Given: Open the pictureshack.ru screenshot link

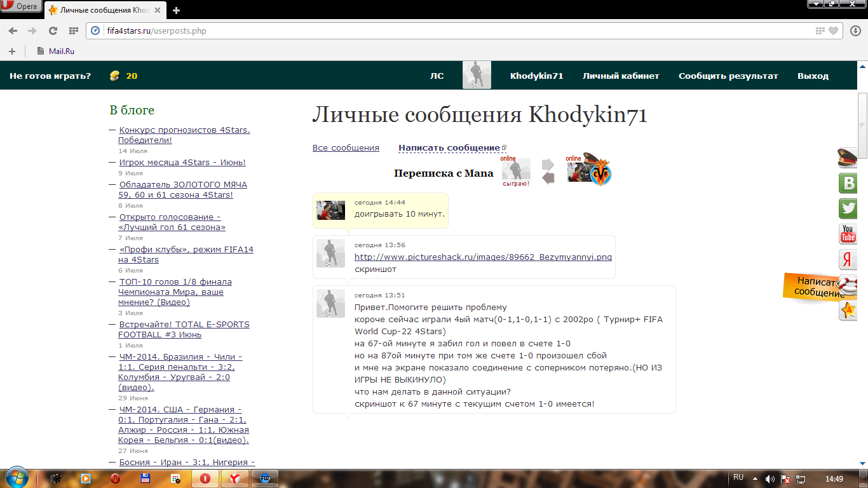Looking at the screenshot, I should click(x=482, y=257).
